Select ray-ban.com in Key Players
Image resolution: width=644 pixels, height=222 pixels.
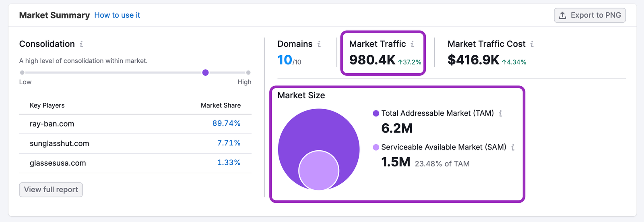[x=52, y=124]
